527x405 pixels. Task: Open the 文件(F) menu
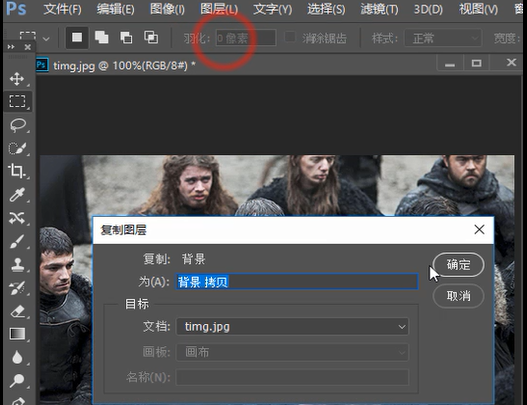point(63,9)
